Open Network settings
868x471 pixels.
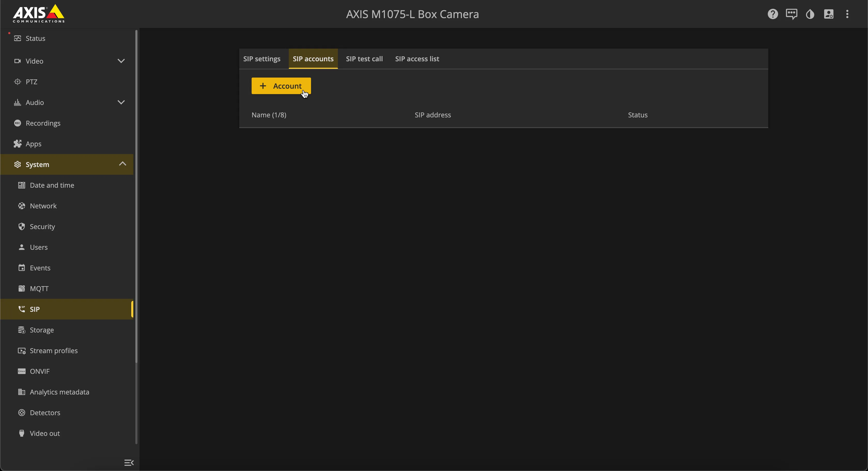[x=67, y=206]
